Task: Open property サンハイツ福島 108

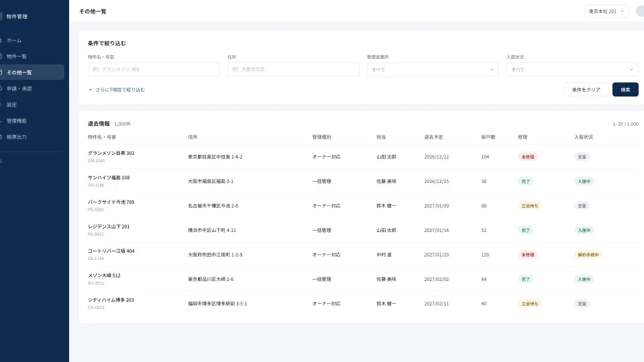Action: click(109, 178)
